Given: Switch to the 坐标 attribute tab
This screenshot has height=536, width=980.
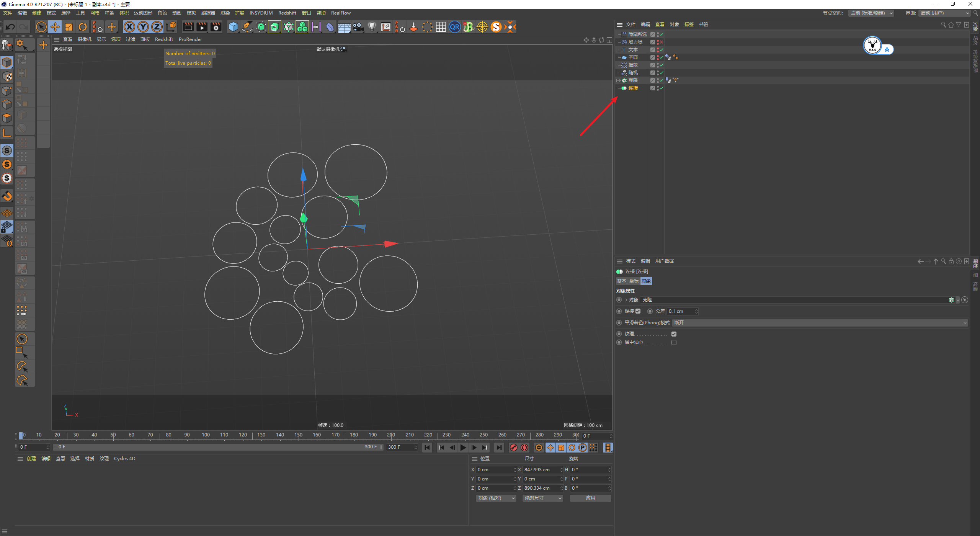Looking at the screenshot, I should click(634, 281).
